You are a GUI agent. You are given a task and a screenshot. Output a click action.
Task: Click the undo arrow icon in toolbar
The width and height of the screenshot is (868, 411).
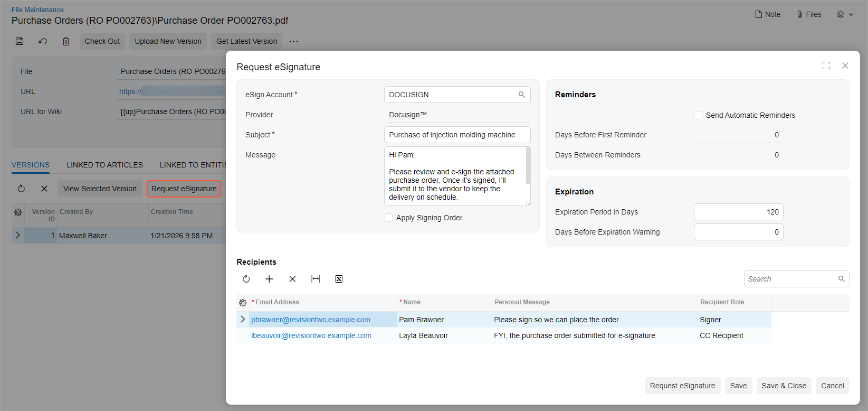(43, 41)
